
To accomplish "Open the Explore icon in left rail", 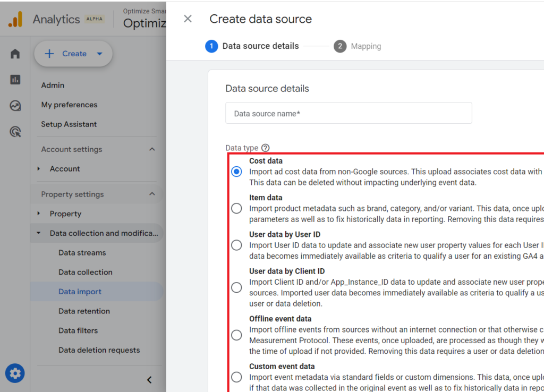I will [x=15, y=106].
